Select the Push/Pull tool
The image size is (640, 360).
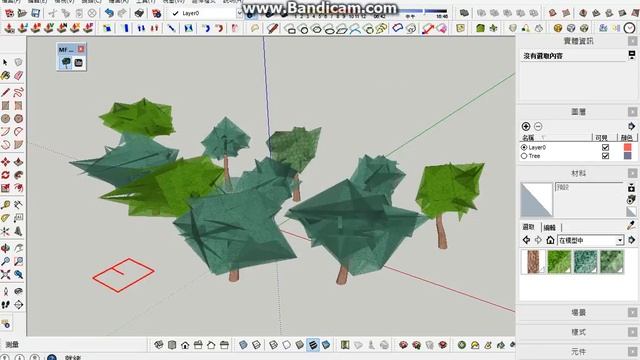point(18,162)
